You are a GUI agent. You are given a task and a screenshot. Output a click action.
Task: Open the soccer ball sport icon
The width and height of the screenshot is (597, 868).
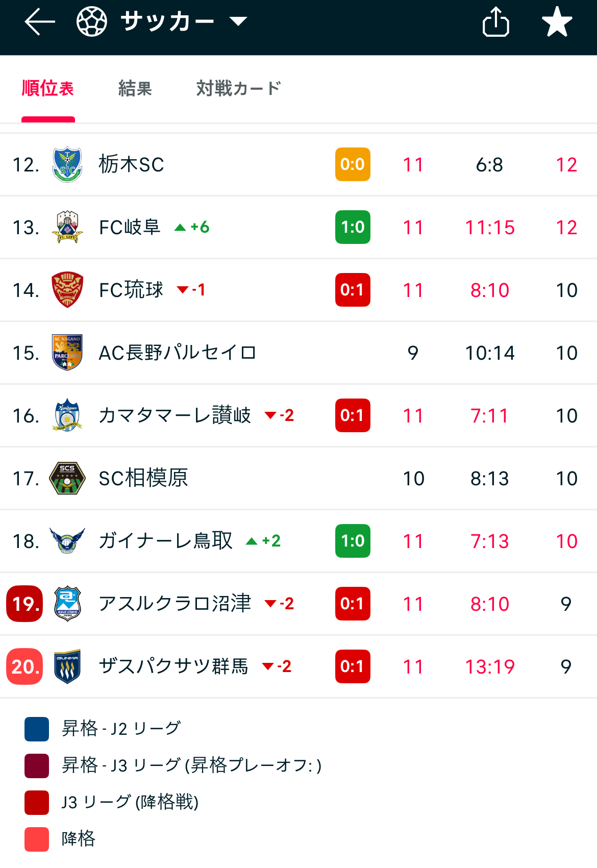[x=92, y=21]
